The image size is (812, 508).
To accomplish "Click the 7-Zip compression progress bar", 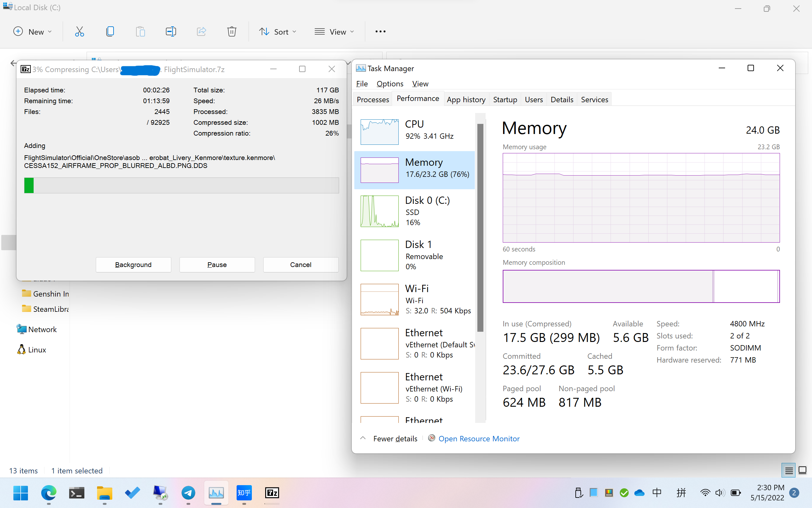I will [x=181, y=185].
